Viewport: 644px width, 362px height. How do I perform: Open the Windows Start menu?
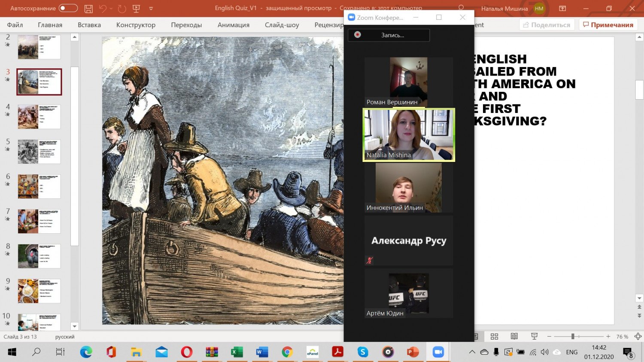click(x=12, y=352)
